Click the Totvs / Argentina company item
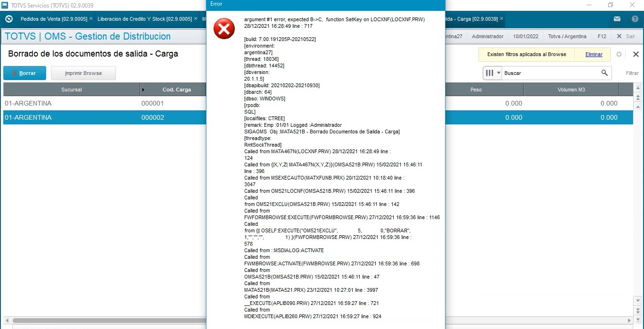Image resolution: width=644 pixels, height=329 pixels. click(x=567, y=36)
